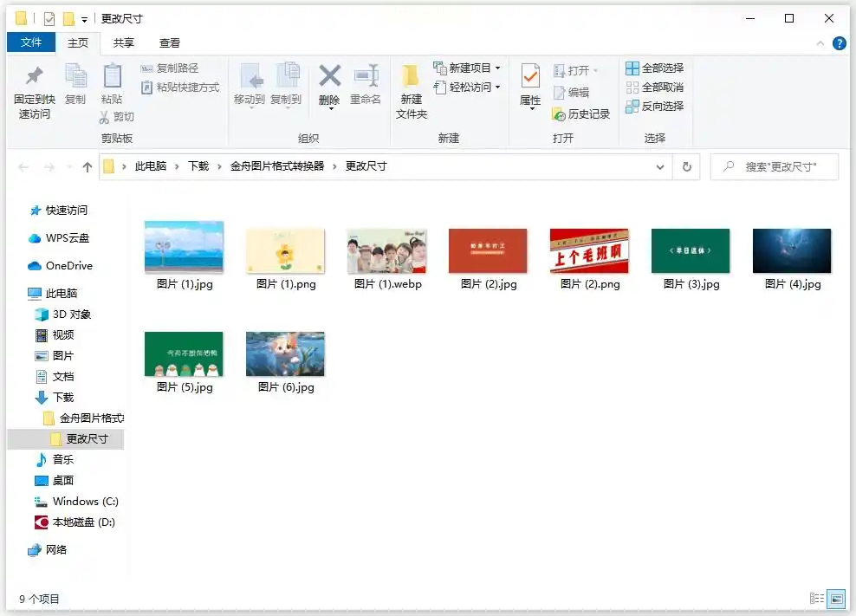Switch to the Share (共享) tab
Viewport: 856px width, 616px height.
[123, 42]
